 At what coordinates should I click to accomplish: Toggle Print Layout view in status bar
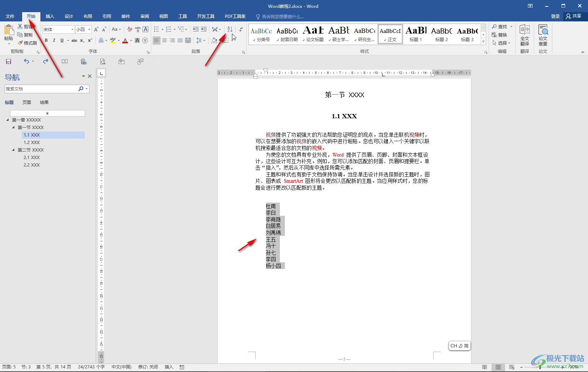(498, 367)
